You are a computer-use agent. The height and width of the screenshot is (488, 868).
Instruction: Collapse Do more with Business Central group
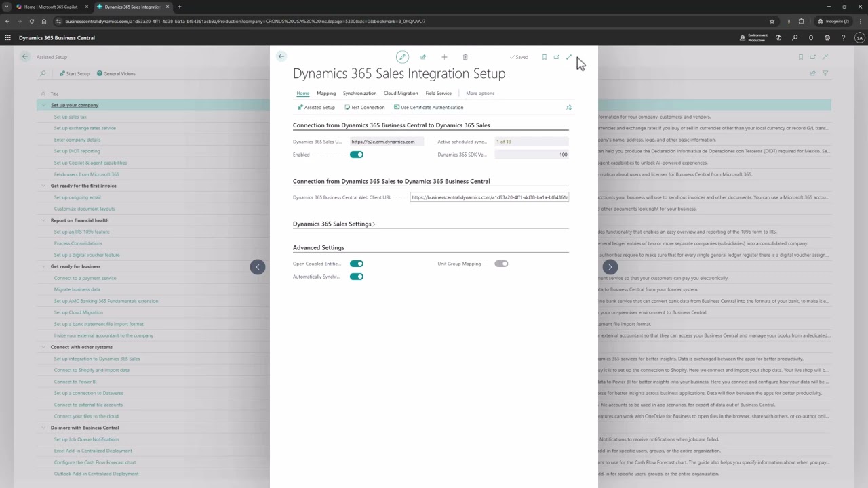43,428
